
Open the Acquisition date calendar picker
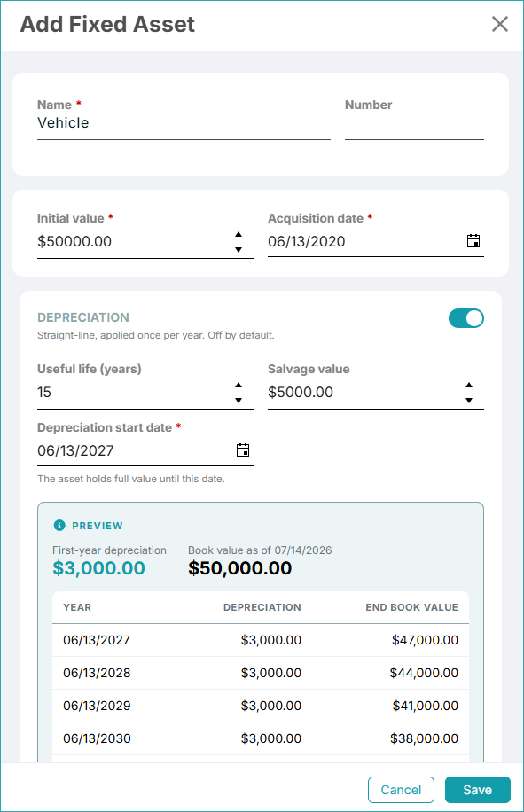click(473, 241)
